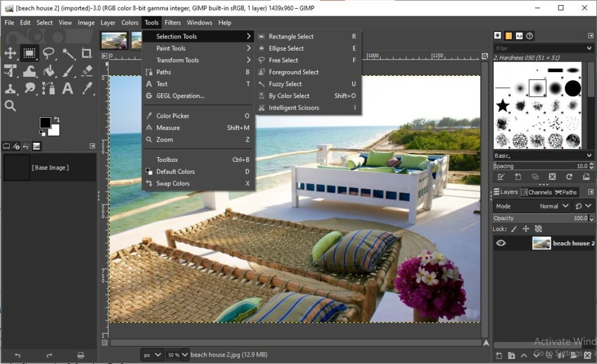
Task: Toggle lock alpha channel checkerboard icon
Action: coord(538,229)
